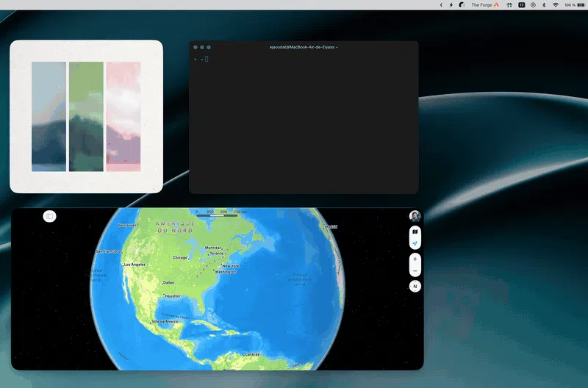588x388 pixels.
Task: Open the battery status at 100 %
Action: pyautogui.click(x=575, y=5)
